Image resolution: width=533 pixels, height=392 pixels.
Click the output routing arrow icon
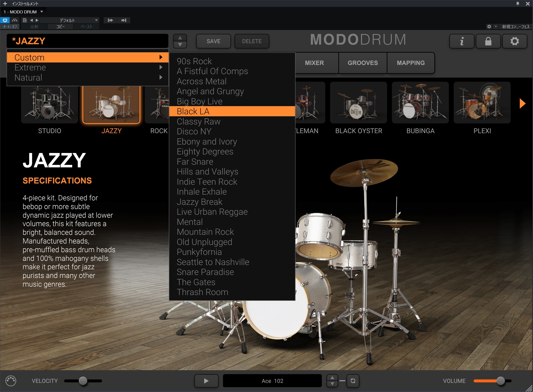pyautogui.click(x=124, y=20)
